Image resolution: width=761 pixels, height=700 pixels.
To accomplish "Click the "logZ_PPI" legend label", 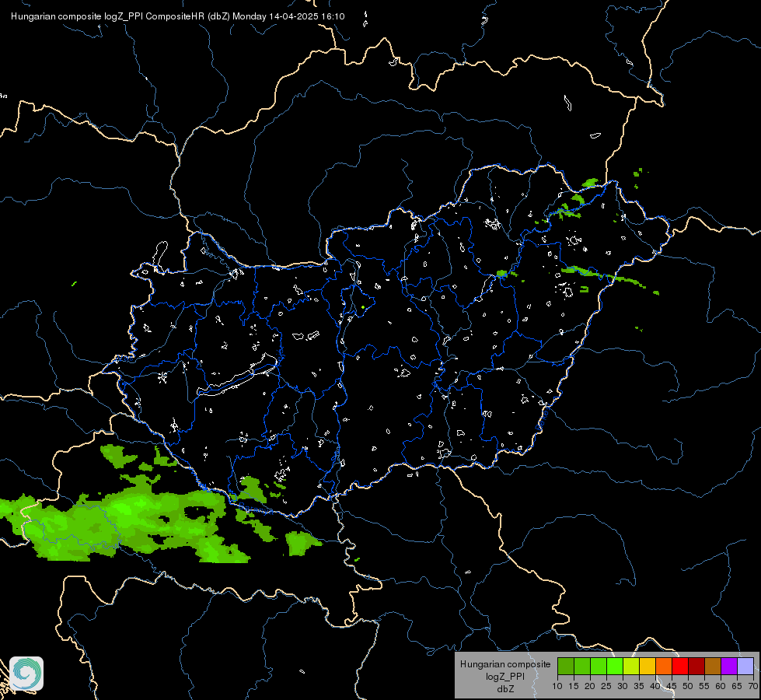I will click(505, 677).
